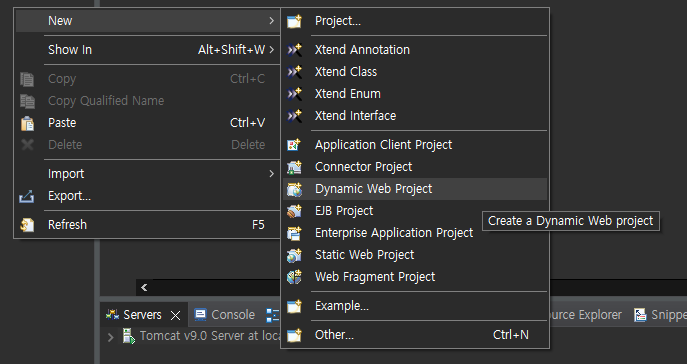Select Paste in the context menu
The height and width of the screenshot is (364, 687).
pos(147,123)
